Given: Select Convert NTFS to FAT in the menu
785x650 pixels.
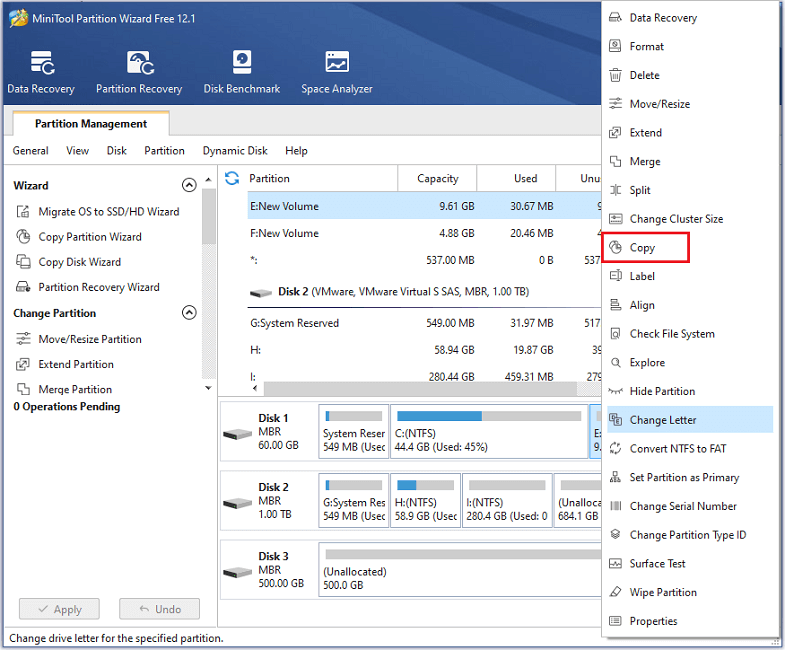Looking at the screenshot, I should (690, 449).
